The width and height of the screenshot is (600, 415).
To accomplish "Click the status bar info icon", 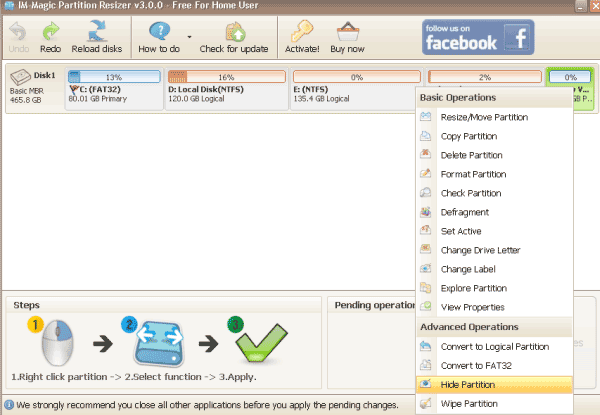I will click(x=9, y=405).
